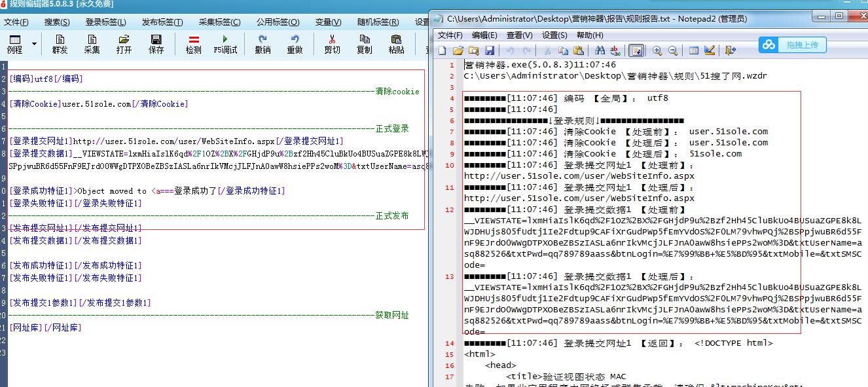The image size is (868, 387).
Task: Toggle word wrap in Notepad2's toolbar
Action: click(x=636, y=50)
